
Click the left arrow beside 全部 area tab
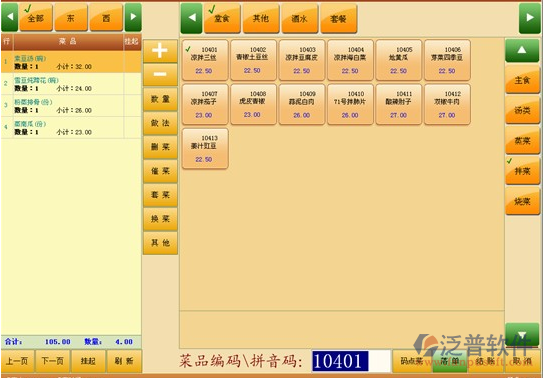tap(10, 17)
